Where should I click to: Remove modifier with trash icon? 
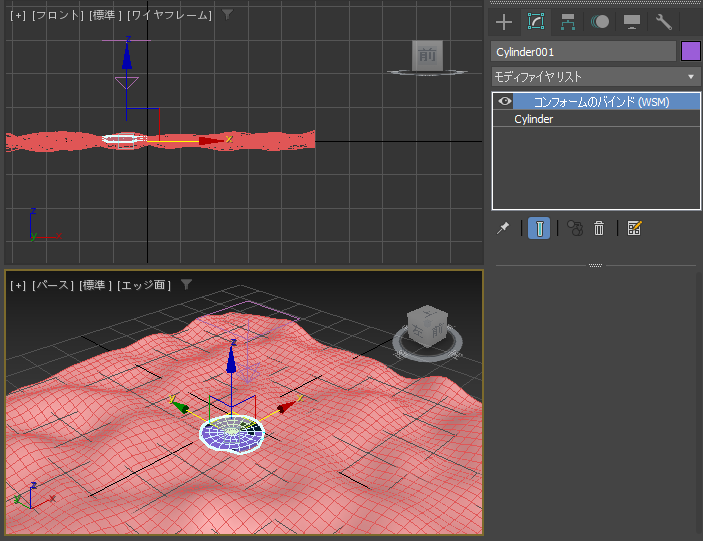tap(599, 228)
